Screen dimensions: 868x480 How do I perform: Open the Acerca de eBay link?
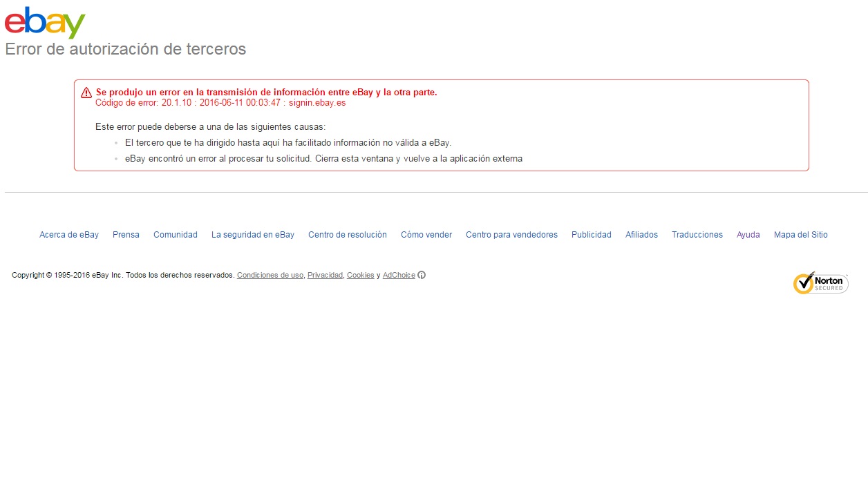point(69,235)
